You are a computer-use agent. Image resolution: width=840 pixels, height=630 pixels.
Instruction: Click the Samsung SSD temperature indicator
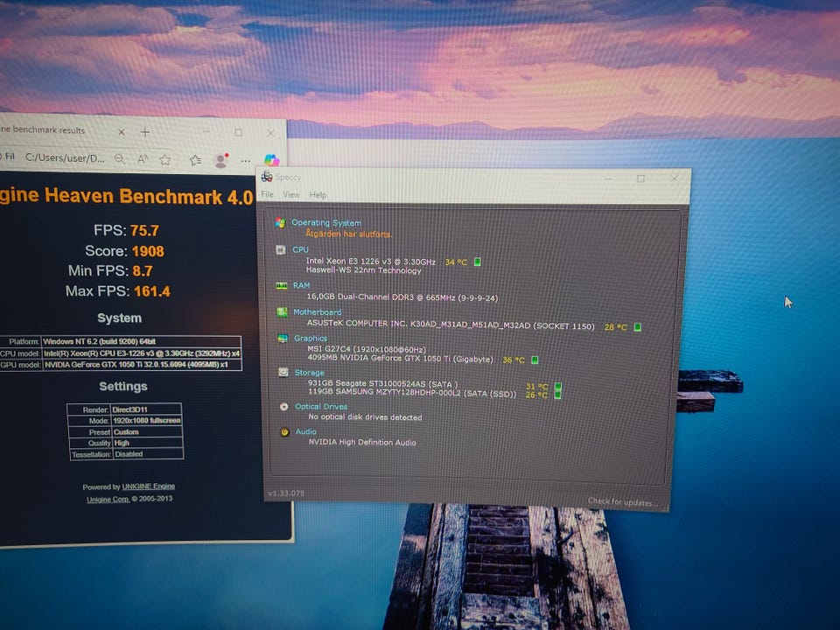pyautogui.click(x=557, y=395)
